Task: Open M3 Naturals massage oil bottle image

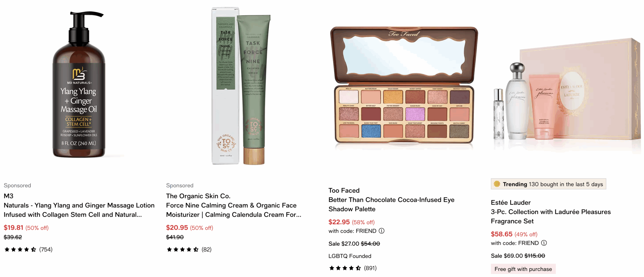Action: point(79,84)
